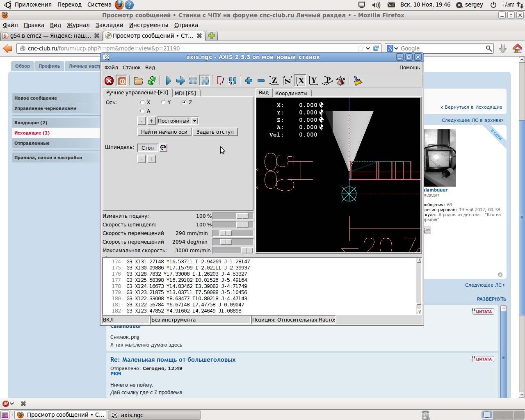The image size is (525, 420).
Task: Open the Координаты tab
Action: coord(291,93)
